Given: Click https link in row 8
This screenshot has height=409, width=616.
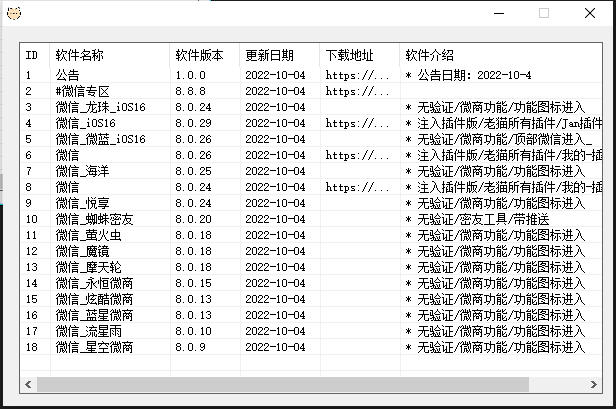Looking at the screenshot, I should click(x=358, y=187).
